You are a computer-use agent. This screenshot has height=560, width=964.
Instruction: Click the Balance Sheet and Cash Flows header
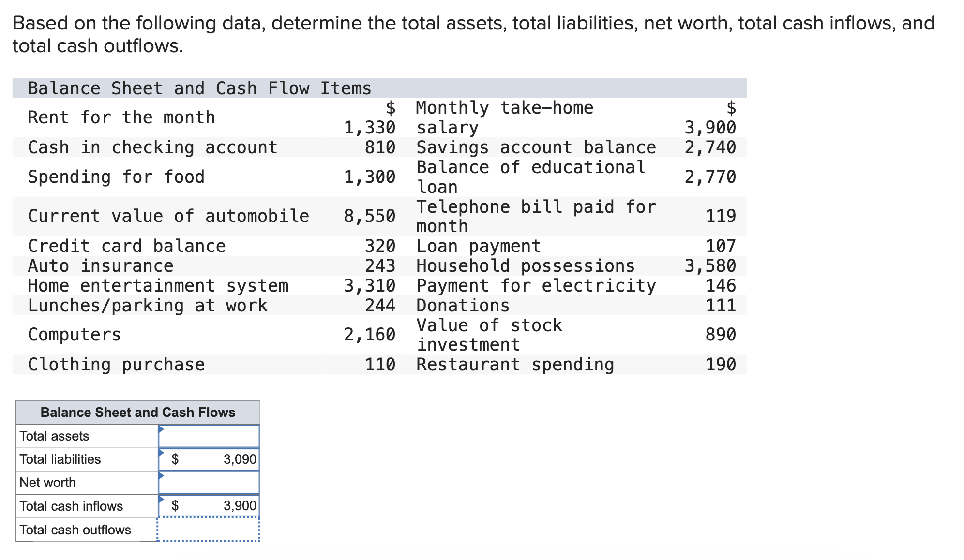click(x=138, y=413)
